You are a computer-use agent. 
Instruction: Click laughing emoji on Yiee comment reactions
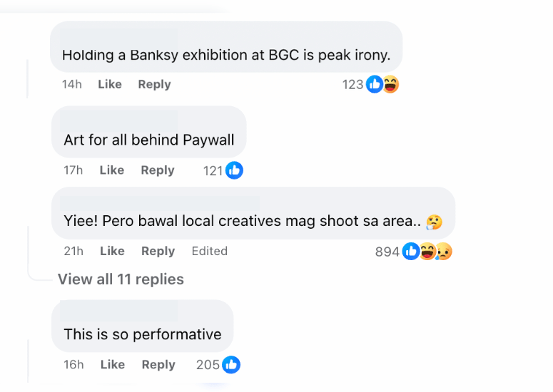coord(427,252)
